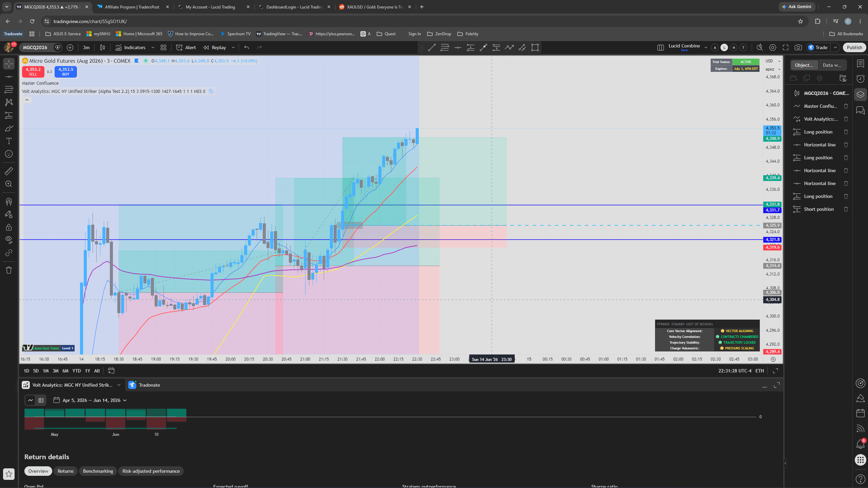
Task: Delete the Master Confluence indicator from object tree
Action: [846, 106]
